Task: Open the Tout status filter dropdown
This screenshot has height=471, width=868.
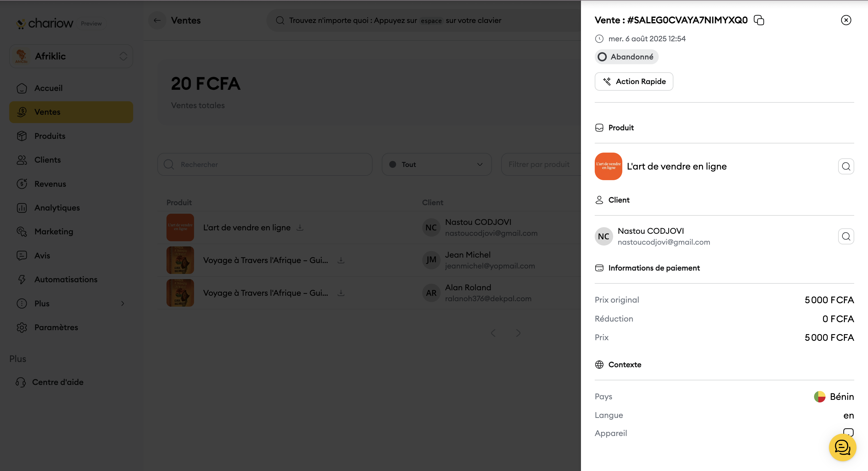Action: coord(437,165)
